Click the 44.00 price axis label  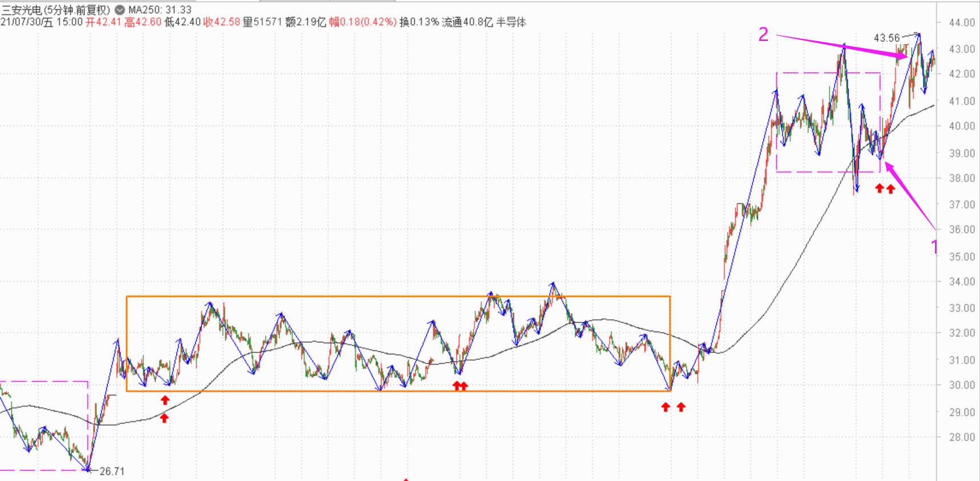coord(962,22)
